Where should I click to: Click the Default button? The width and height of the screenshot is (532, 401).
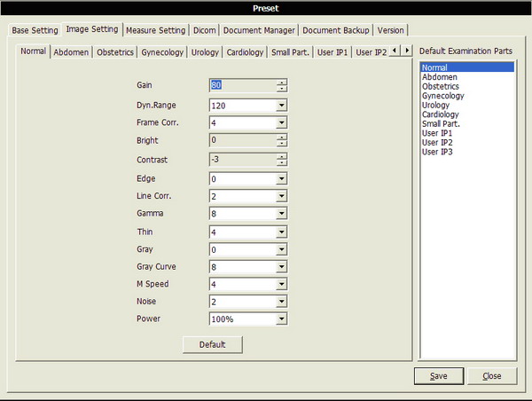pos(213,344)
